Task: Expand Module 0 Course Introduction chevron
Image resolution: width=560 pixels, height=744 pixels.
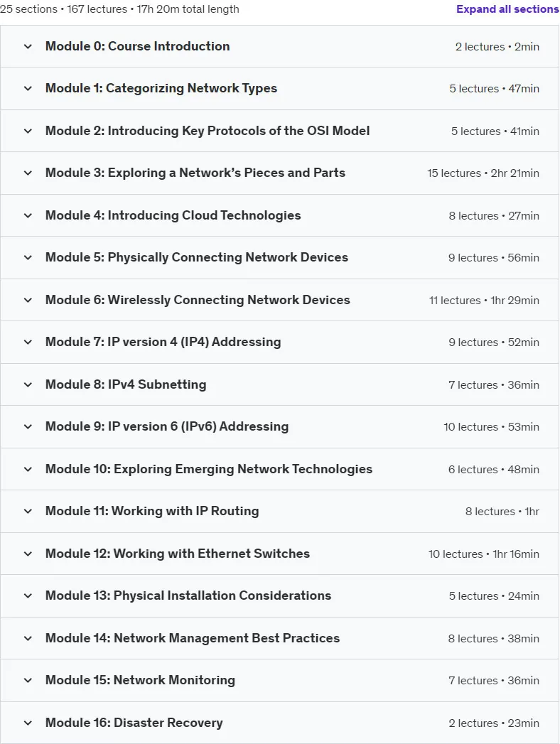Action: (28, 46)
